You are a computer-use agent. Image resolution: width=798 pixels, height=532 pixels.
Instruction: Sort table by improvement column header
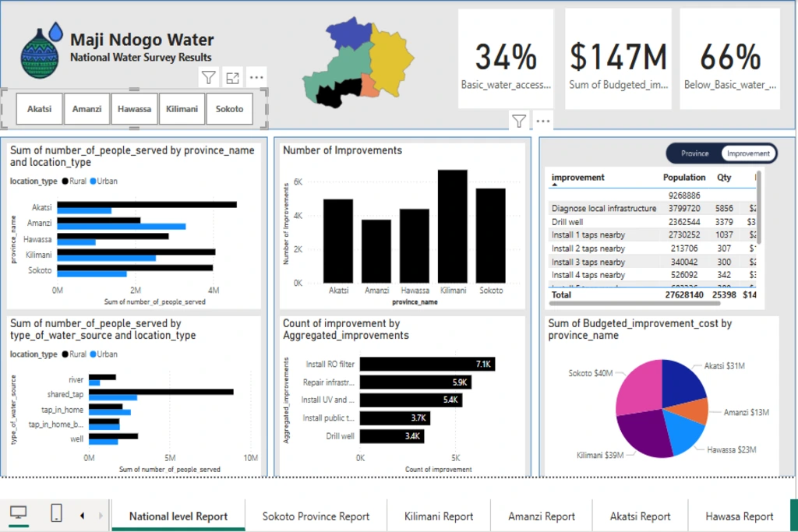click(577, 178)
